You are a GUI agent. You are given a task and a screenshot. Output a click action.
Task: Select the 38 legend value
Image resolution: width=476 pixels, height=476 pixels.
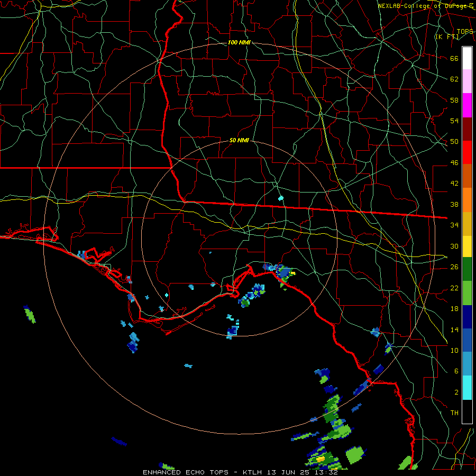[x=454, y=204]
